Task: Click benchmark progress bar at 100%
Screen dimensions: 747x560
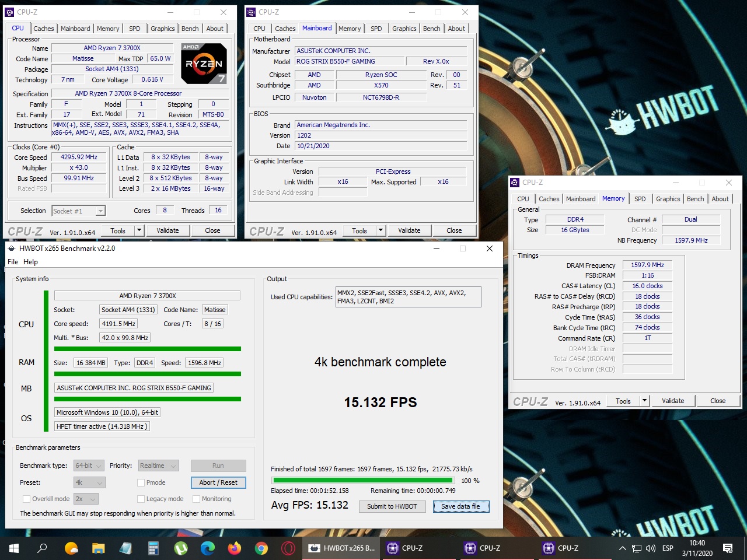Action: (x=364, y=481)
